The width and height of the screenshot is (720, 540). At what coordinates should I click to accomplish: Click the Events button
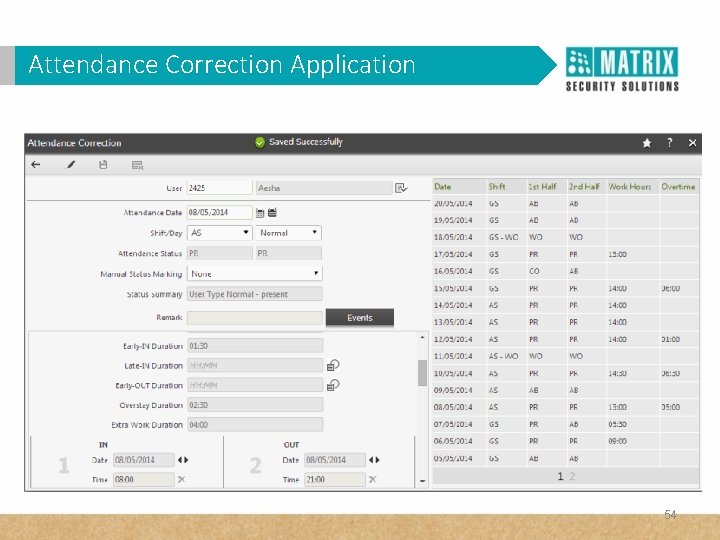360,318
